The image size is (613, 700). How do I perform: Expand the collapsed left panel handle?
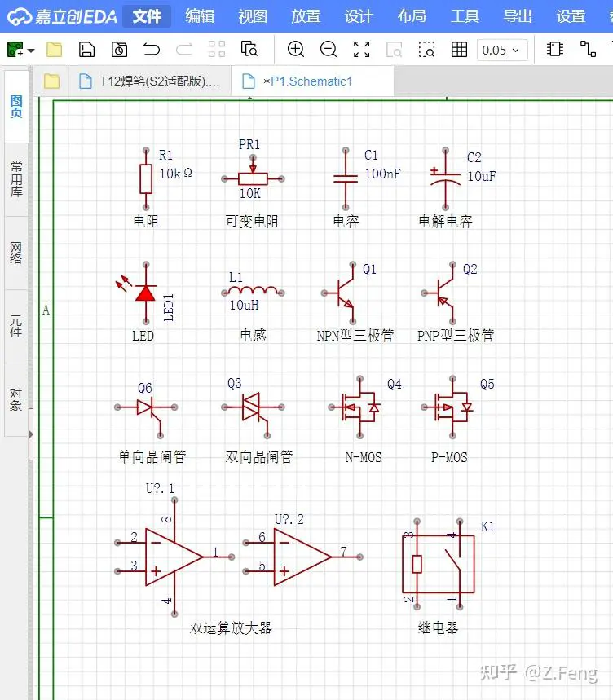point(31,434)
